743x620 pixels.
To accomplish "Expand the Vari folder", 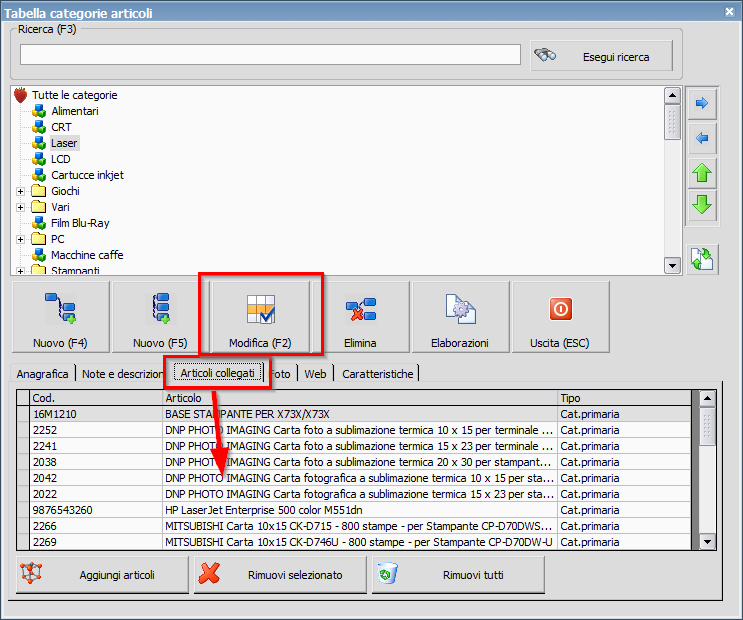I will (20, 208).
